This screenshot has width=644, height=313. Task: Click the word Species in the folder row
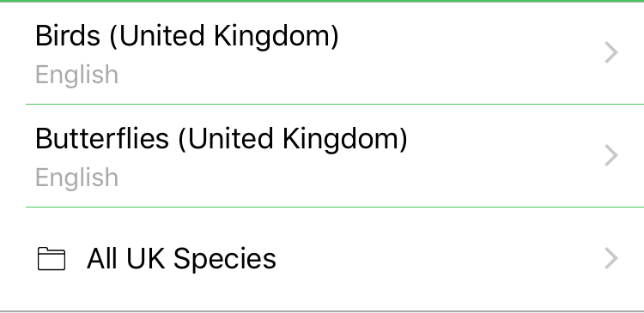(x=225, y=260)
